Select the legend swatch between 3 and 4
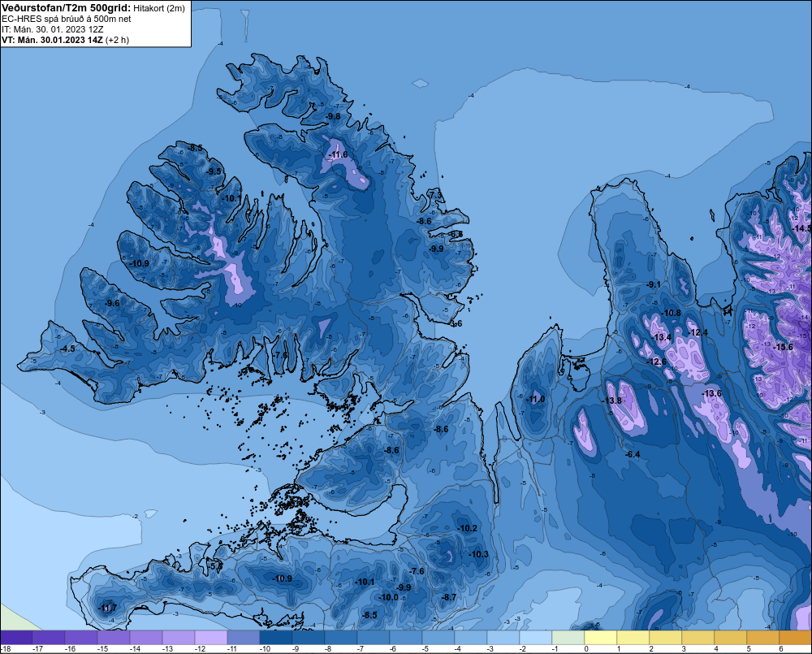The height and width of the screenshot is (654, 812). 698,638
